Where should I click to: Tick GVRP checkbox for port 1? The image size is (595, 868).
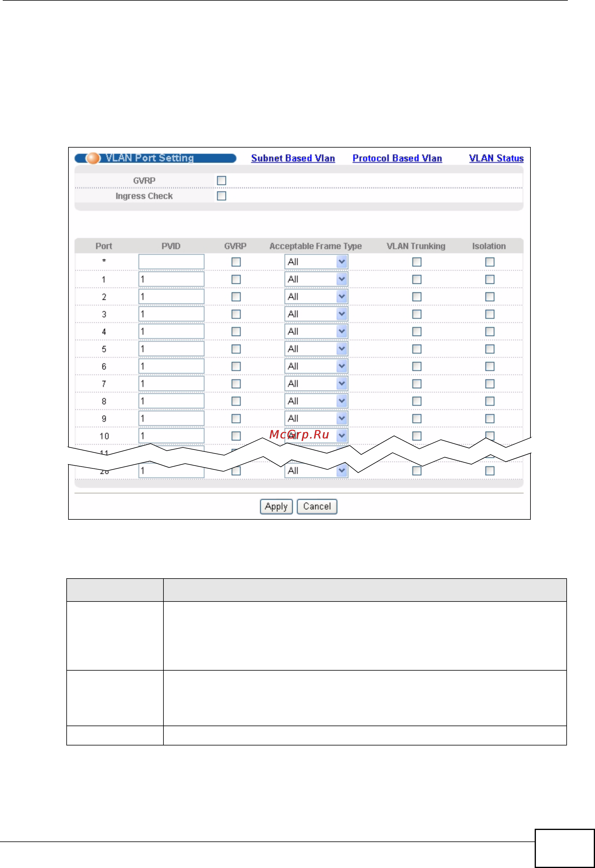coord(236,279)
